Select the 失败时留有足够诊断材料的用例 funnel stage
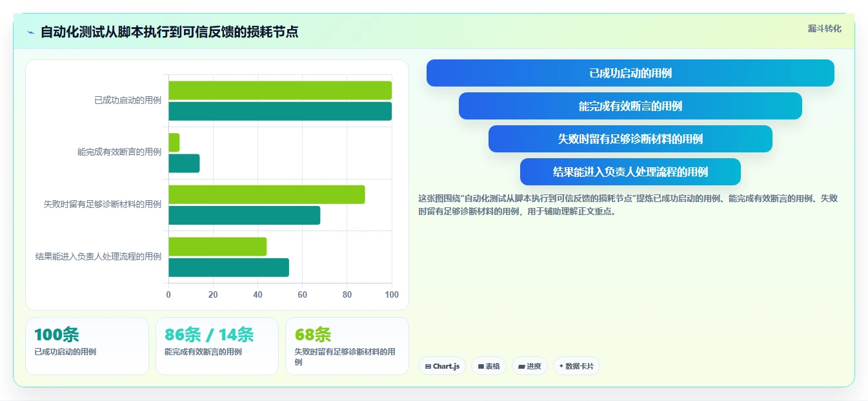The width and height of the screenshot is (868, 401). pos(630,139)
